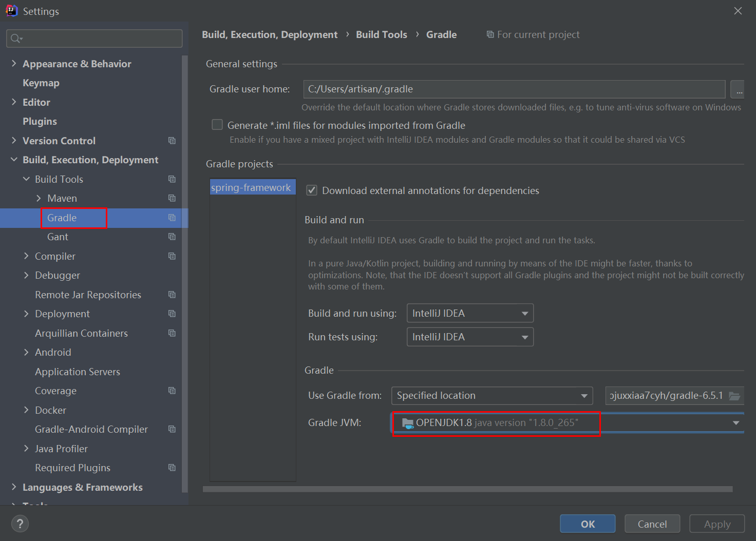Click the For current project icon in header
This screenshot has width=756, height=541.
click(490, 34)
